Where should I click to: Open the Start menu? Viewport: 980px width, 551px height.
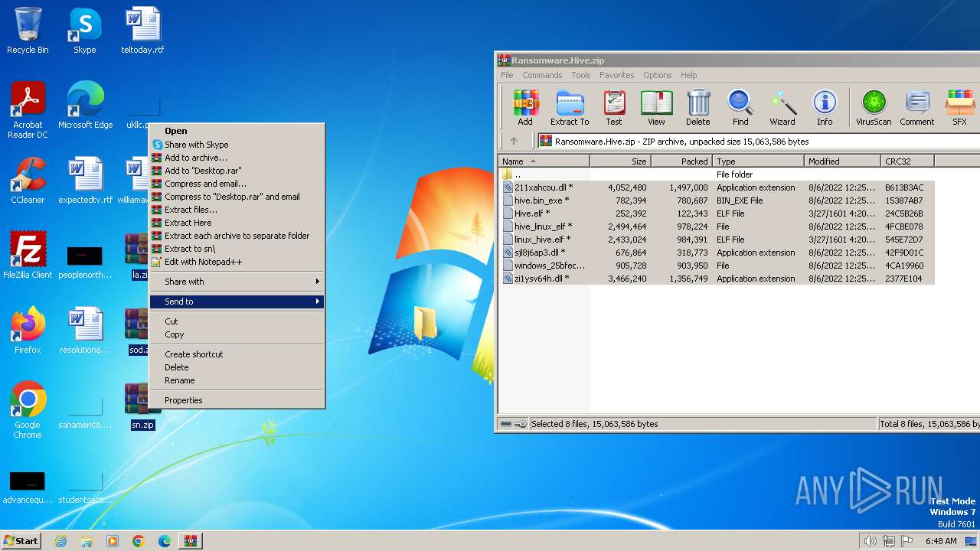click(x=21, y=541)
